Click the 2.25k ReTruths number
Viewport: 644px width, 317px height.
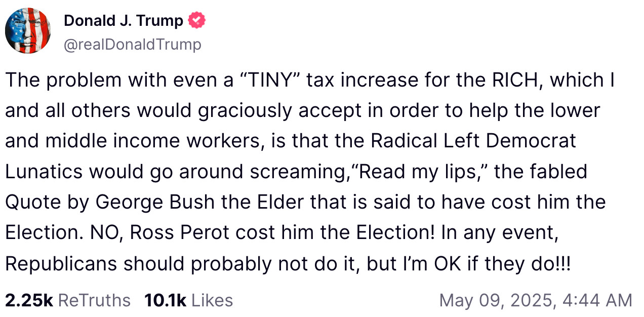(29, 300)
